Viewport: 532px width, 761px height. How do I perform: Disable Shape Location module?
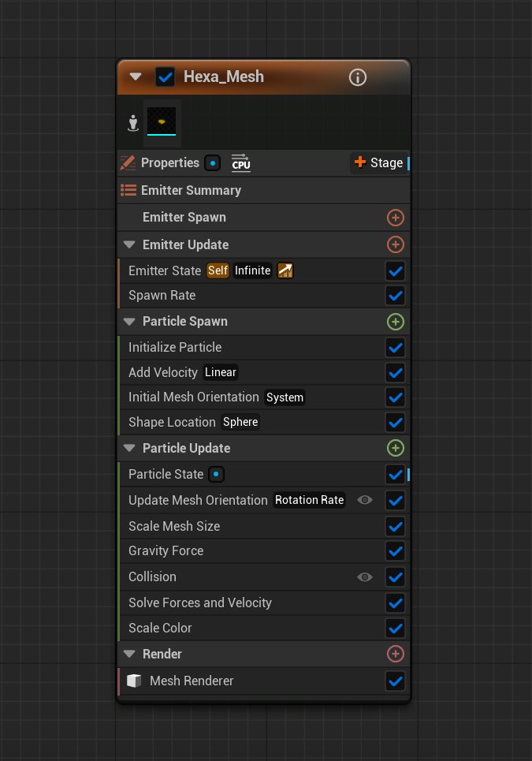pyautogui.click(x=395, y=422)
